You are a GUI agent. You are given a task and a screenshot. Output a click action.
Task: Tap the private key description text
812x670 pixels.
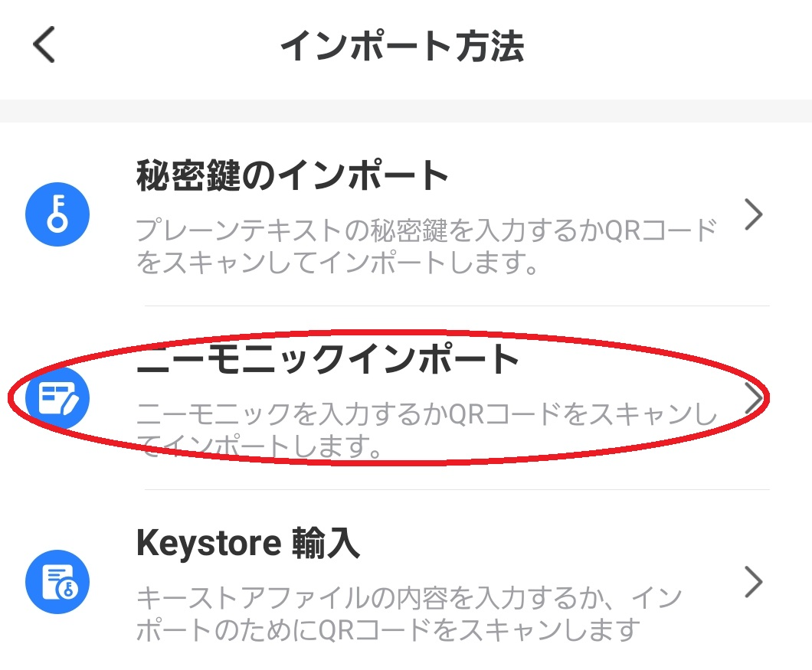click(426, 247)
